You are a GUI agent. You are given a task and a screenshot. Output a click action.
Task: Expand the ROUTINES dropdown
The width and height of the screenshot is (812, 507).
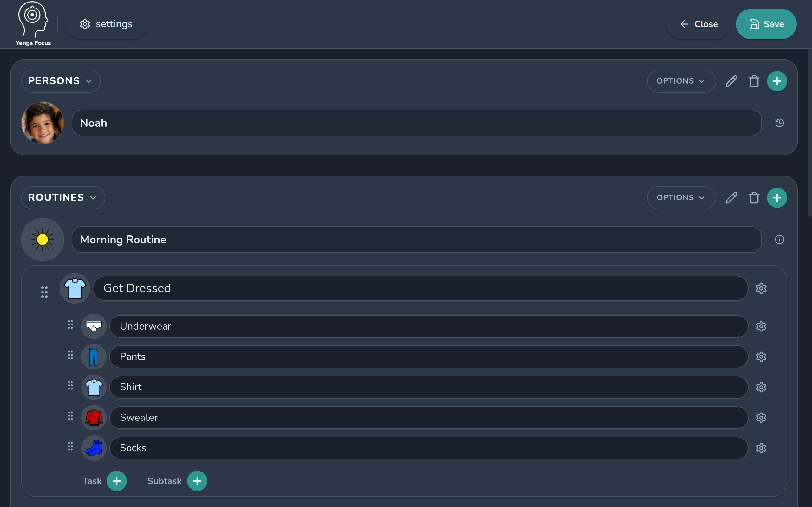point(63,198)
